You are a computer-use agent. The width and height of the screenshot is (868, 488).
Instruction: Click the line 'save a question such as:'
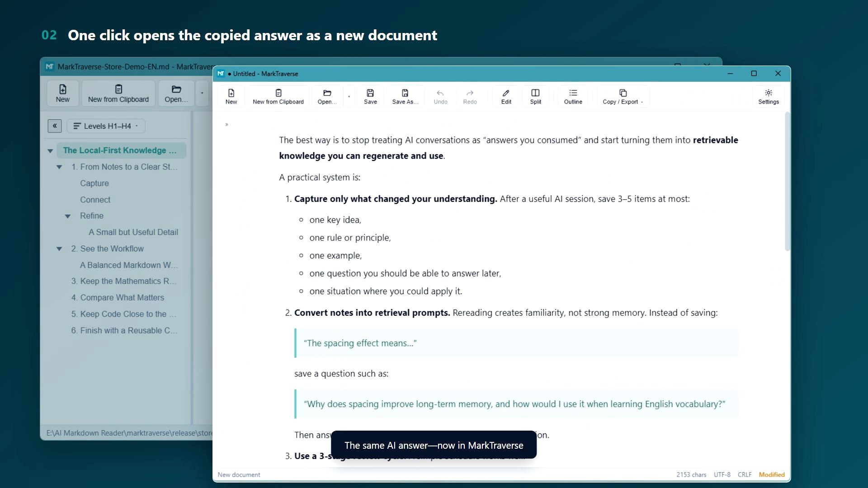[341, 374]
